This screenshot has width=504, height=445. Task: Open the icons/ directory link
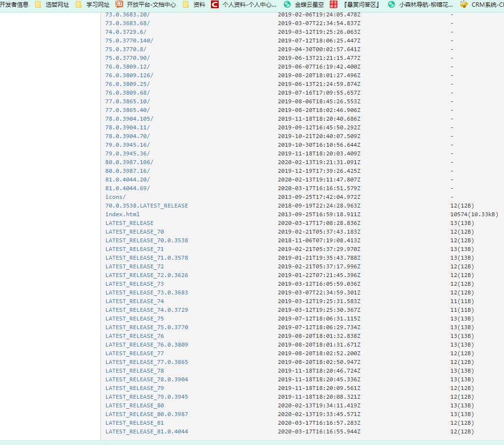[115, 196]
